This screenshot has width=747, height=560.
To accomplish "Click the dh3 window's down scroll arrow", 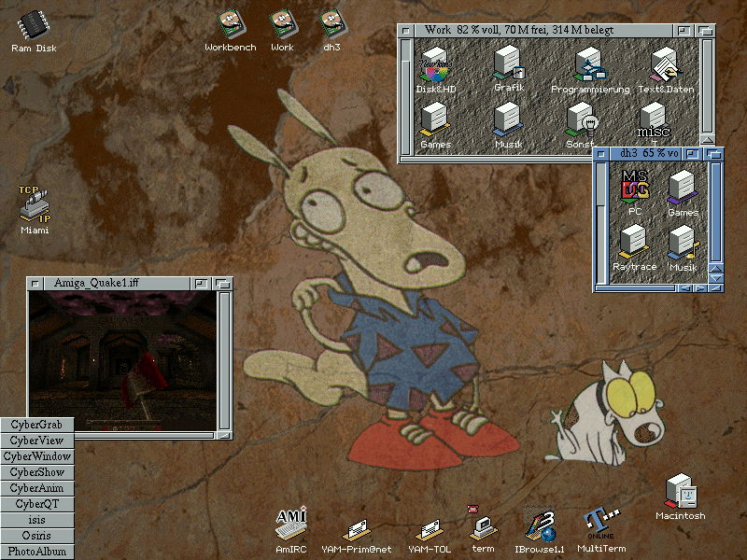I will tap(716, 278).
